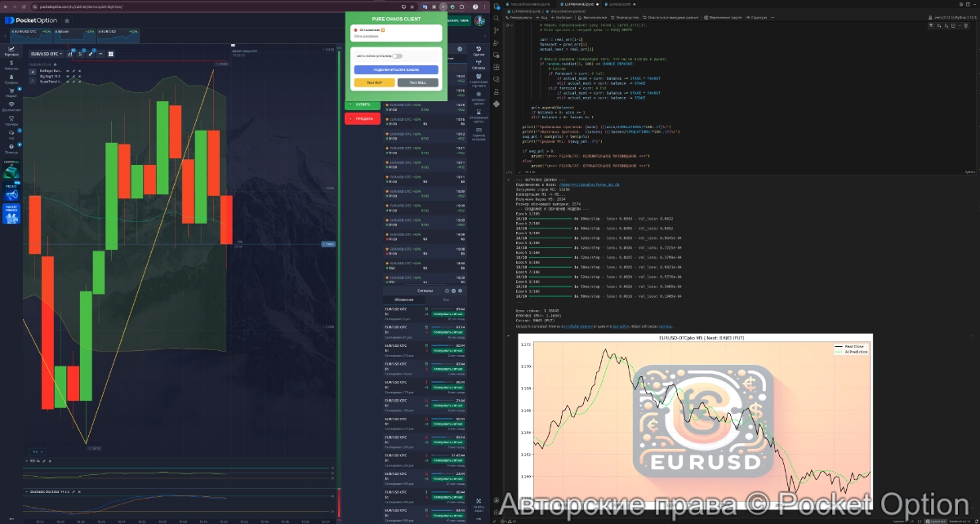This screenshot has width=980, height=524.
Task: Open the multi-chart grid layout icon
Action: coord(110,54)
